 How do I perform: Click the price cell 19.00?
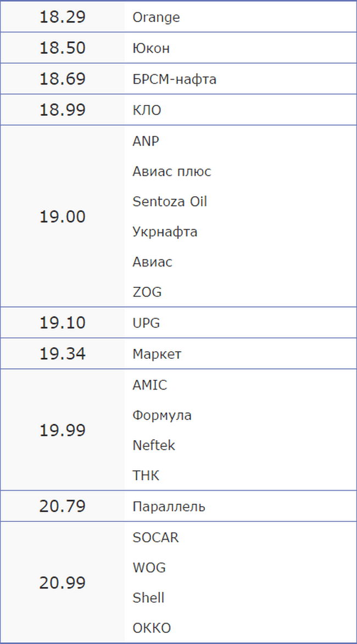click(x=63, y=216)
